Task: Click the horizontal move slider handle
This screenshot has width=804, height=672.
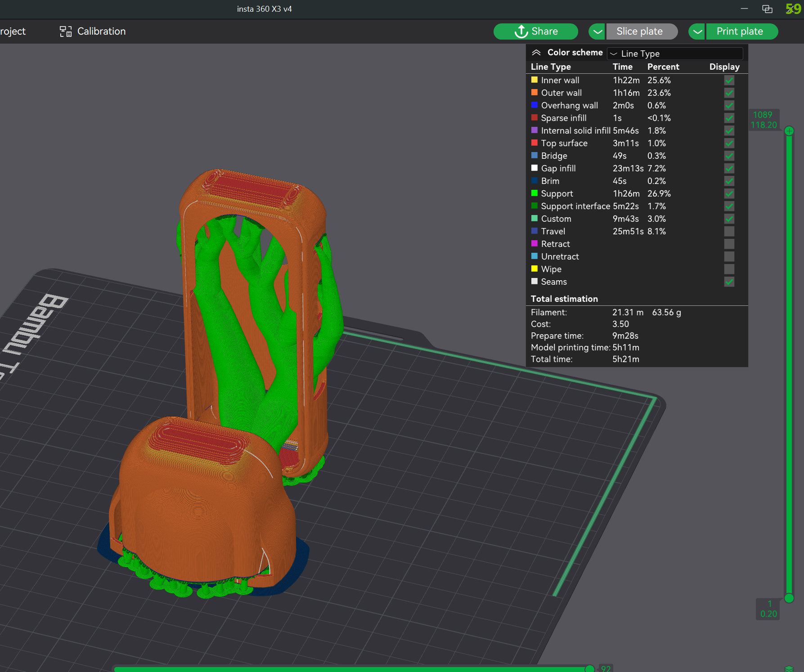Action: tap(590, 669)
